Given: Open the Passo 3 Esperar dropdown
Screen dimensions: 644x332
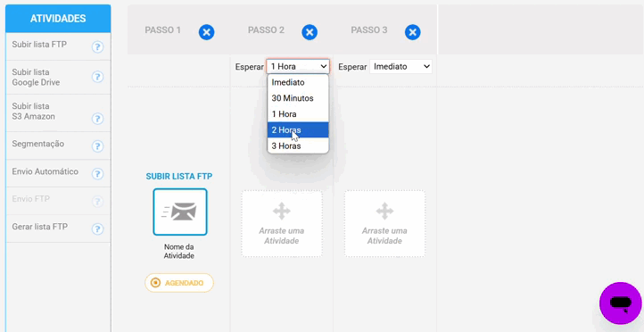Looking at the screenshot, I should point(400,67).
